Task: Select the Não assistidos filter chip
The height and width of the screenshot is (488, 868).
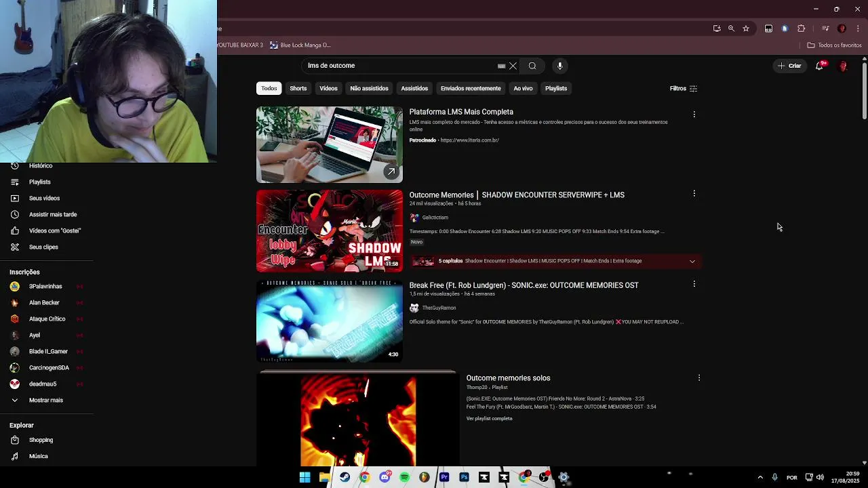Action: click(369, 88)
